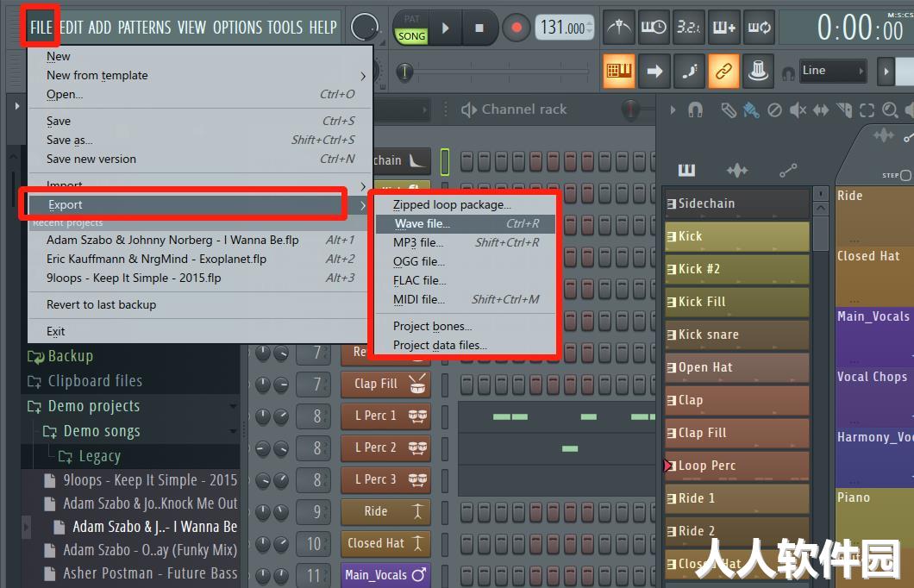Adjust the main pitch slider knob
Image resolution: width=914 pixels, height=588 pixels.
pos(404,72)
